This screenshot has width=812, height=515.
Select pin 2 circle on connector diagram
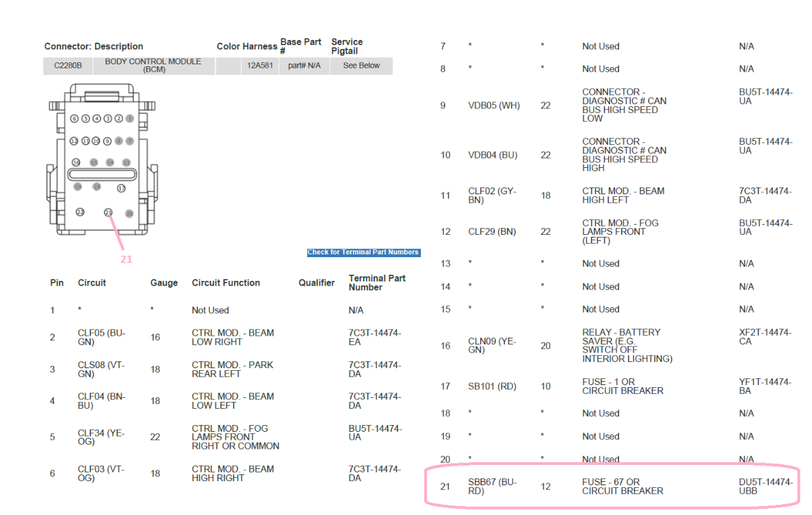pyautogui.click(x=118, y=118)
